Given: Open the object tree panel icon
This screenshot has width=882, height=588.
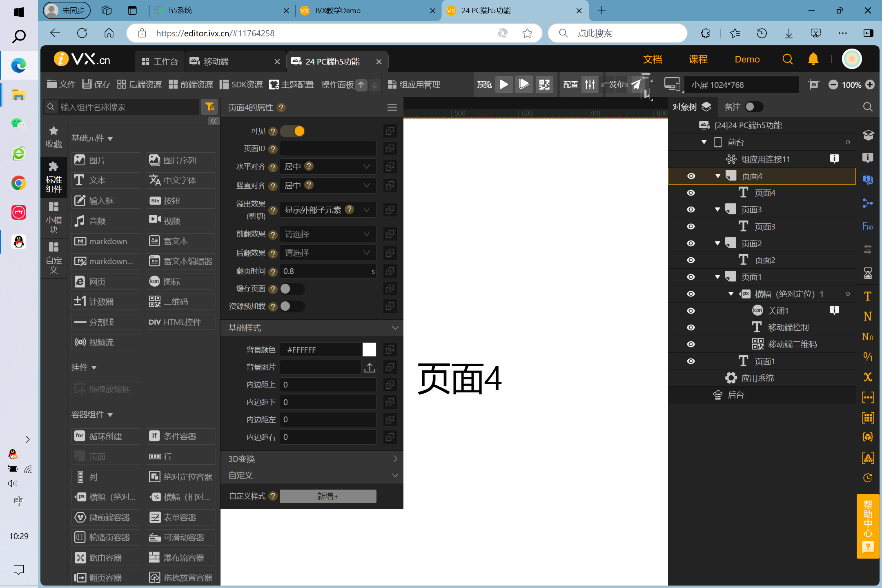Looking at the screenshot, I should coord(707,106).
